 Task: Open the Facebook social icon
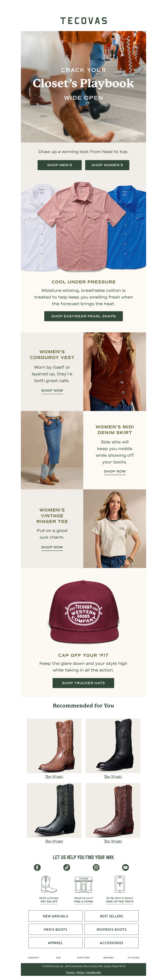[37, 867]
